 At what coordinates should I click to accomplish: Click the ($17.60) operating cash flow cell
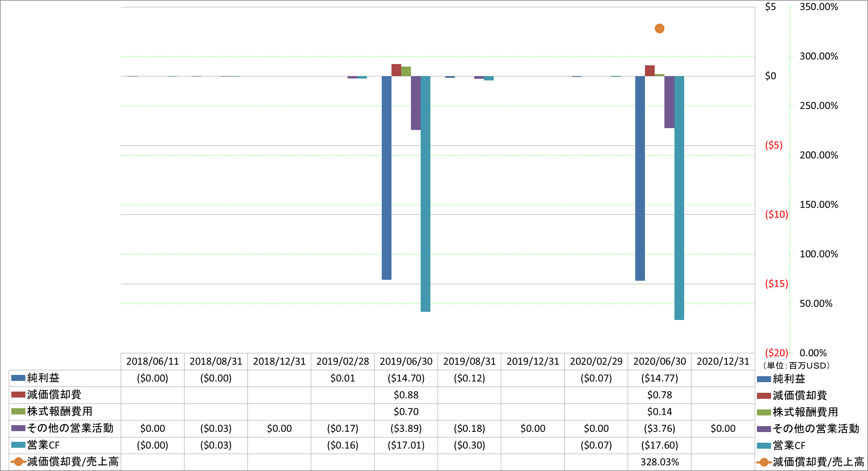click(x=659, y=445)
